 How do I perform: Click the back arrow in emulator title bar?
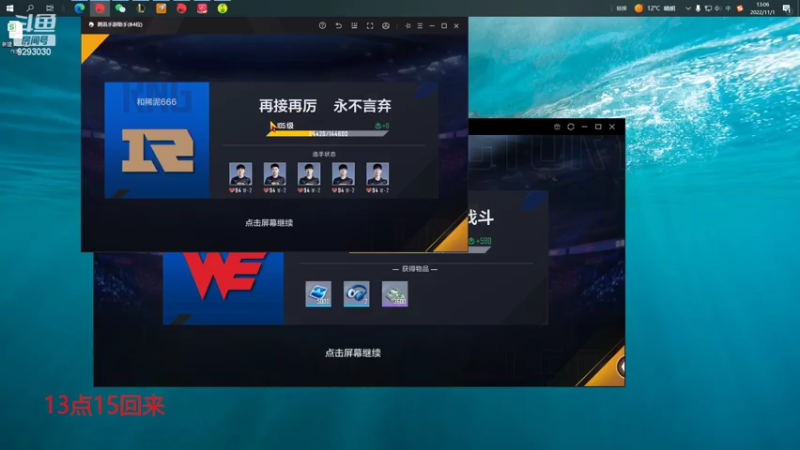pyautogui.click(x=338, y=26)
